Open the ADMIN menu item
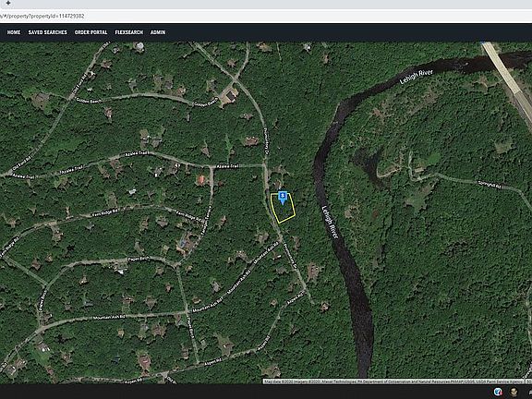 click(x=158, y=32)
